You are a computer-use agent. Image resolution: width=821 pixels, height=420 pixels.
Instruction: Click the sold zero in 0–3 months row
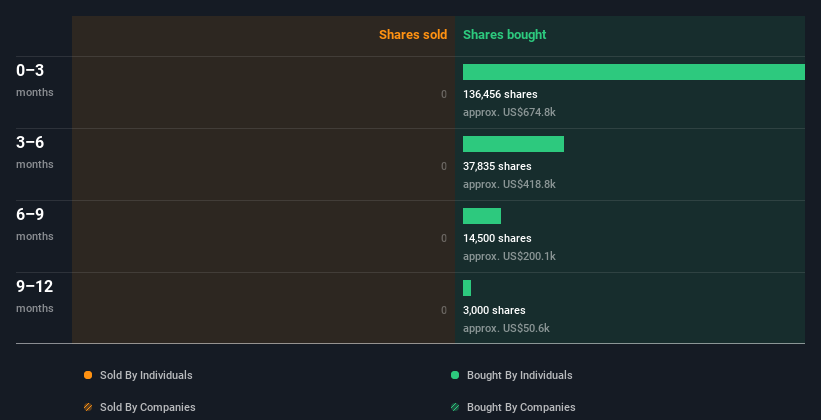coord(444,94)
